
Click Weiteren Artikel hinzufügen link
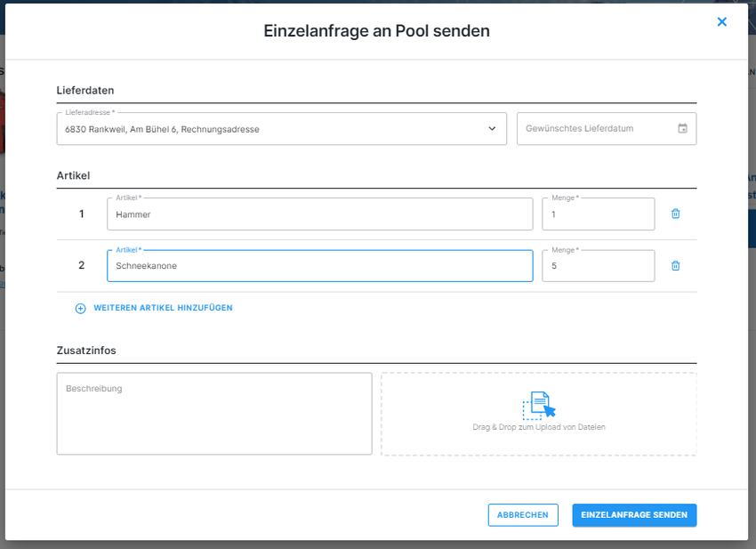(163, 308)
